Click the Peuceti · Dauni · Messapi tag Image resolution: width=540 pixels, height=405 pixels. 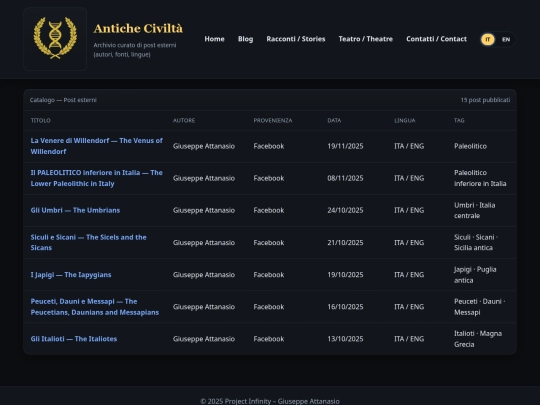[x=479, y=307]
